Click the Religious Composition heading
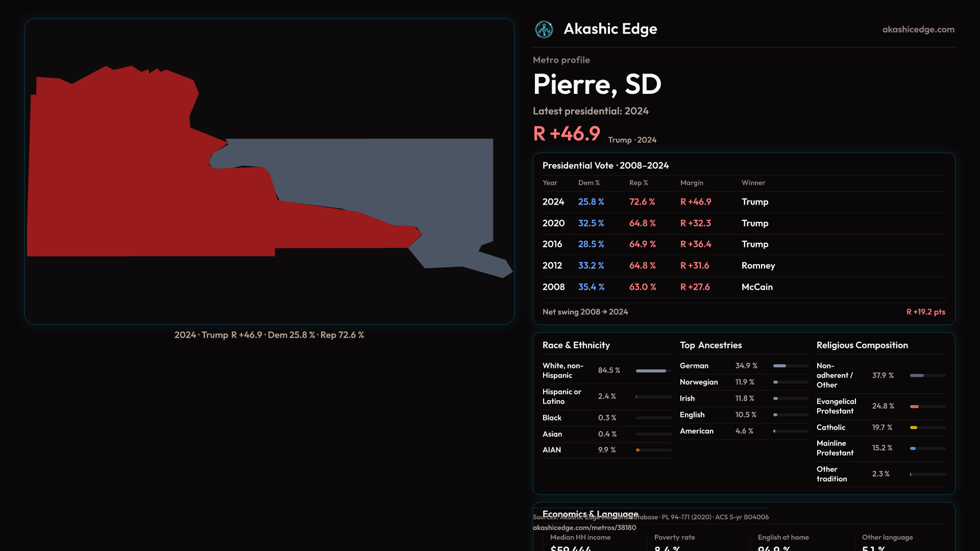980x551 pixels. click(x=862, y=345)
